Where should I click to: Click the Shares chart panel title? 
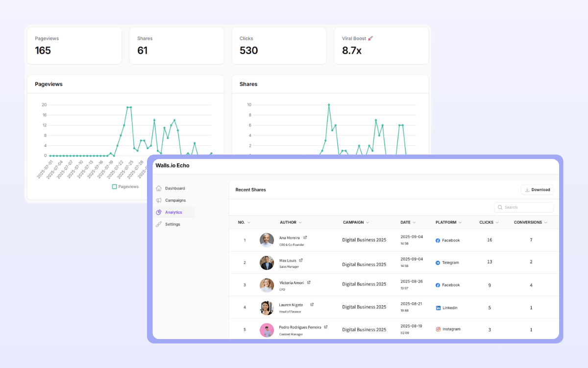(248, 84)
